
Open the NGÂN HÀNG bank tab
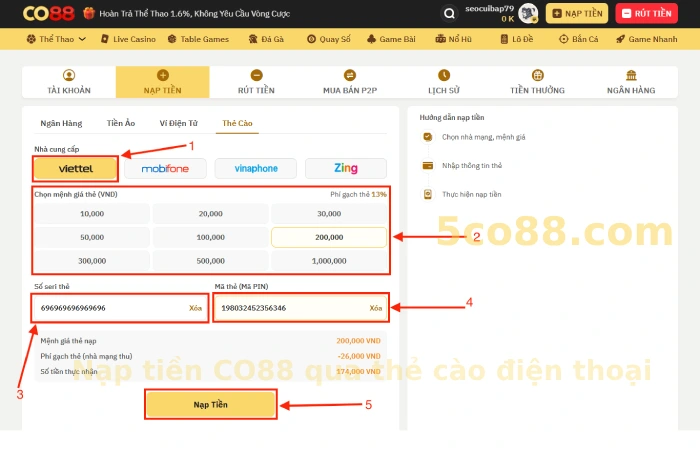pos(631,82)
